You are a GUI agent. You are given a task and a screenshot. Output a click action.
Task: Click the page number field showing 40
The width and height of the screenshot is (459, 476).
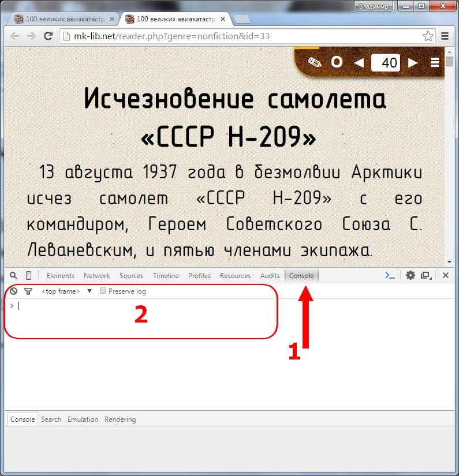(386, 62)
